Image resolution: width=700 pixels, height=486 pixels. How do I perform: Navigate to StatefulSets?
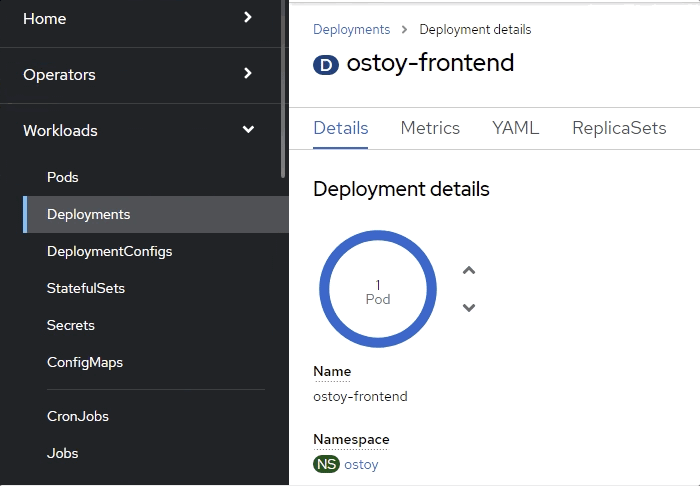pos(85,288)
